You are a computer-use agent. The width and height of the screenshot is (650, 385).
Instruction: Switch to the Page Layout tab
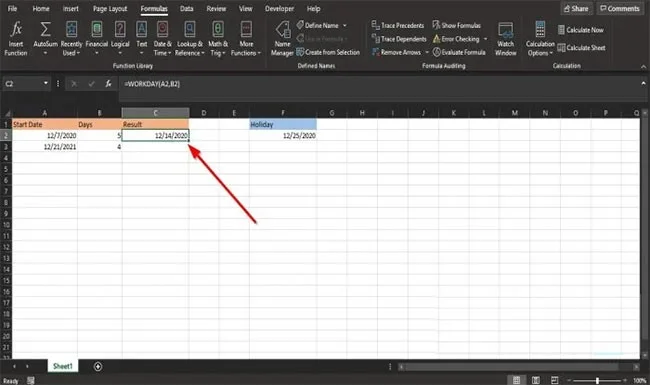(110, 8)
